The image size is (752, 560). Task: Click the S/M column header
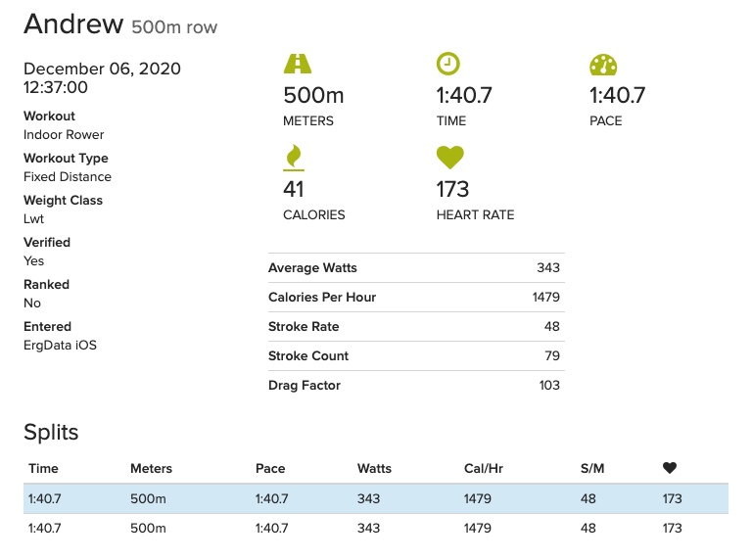(592, 469)
